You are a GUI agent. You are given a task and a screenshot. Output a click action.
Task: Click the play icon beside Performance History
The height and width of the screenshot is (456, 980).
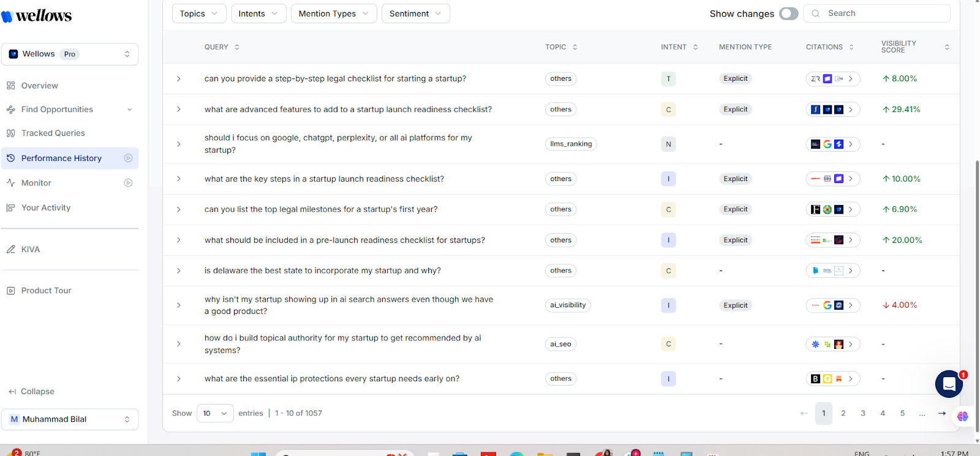(128, 158)
